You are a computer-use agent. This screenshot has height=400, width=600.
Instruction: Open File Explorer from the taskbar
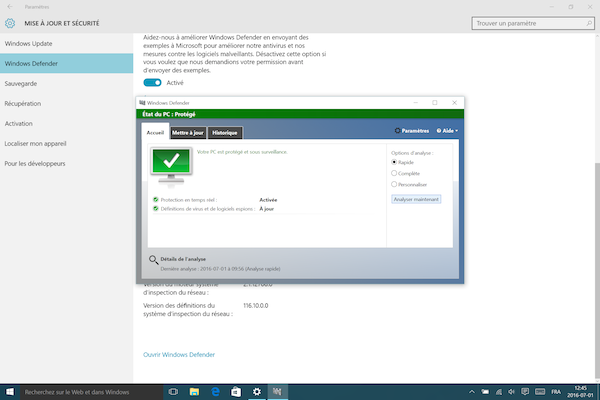pyautogui.click(x=194, y=392)
